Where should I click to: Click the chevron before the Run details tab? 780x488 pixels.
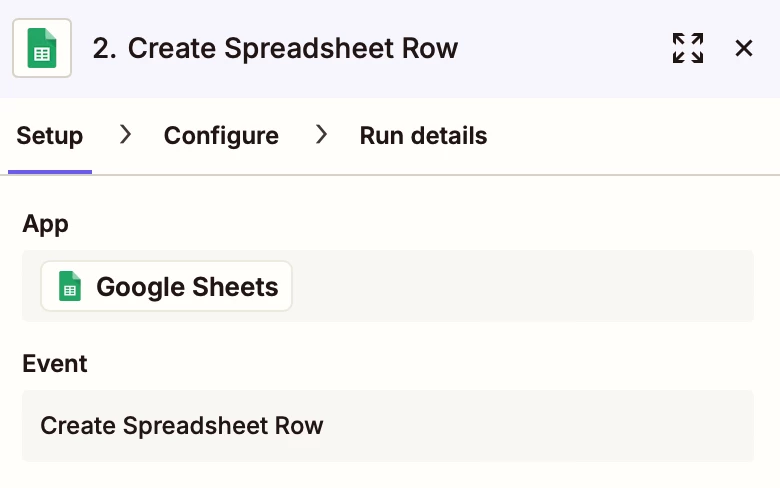click(321, 134)
